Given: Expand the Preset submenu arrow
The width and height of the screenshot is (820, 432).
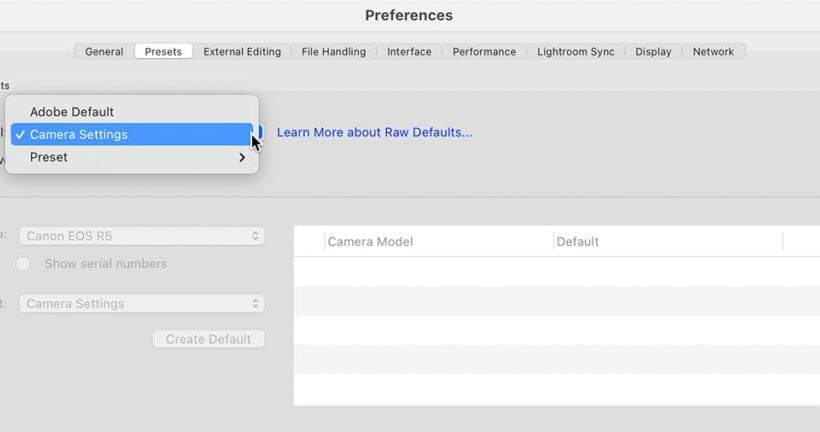Looking at the screenshot, I should (241, 158).
